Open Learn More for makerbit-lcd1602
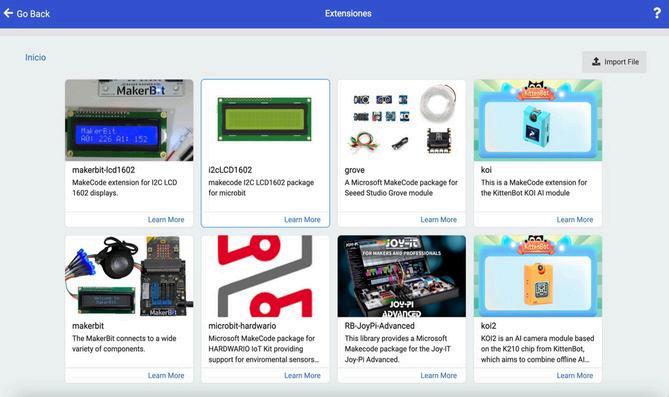 pos(166,219)
